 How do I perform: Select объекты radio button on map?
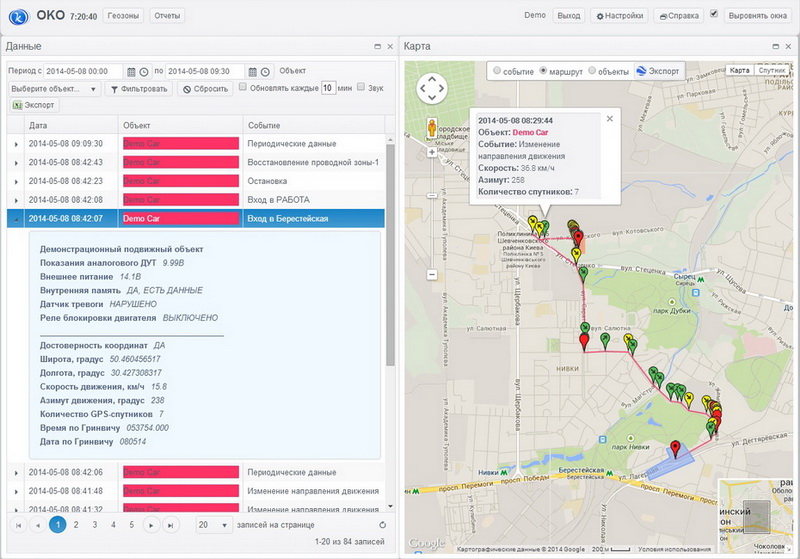tap(592, 71)
